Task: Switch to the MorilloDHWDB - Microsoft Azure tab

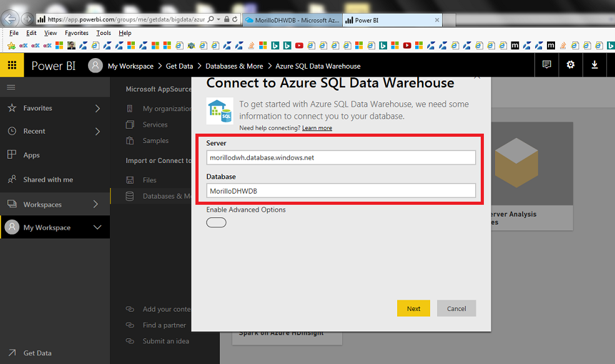Action: 293,20
